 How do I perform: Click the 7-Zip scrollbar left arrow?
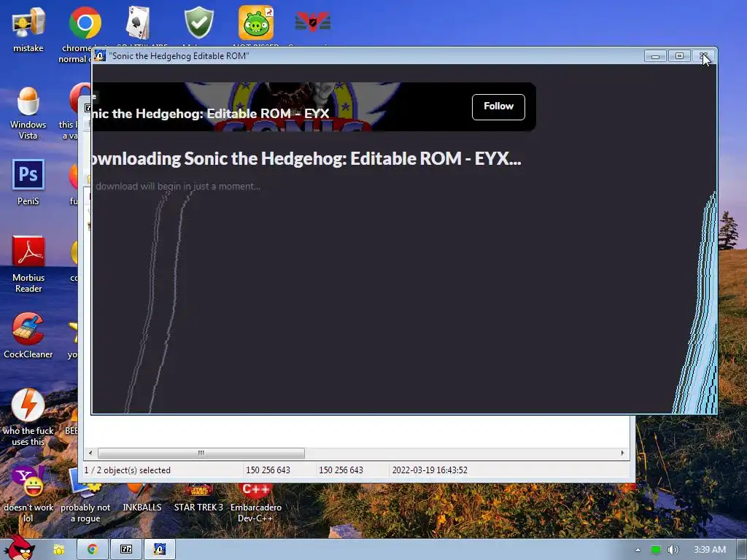point(90,453)
